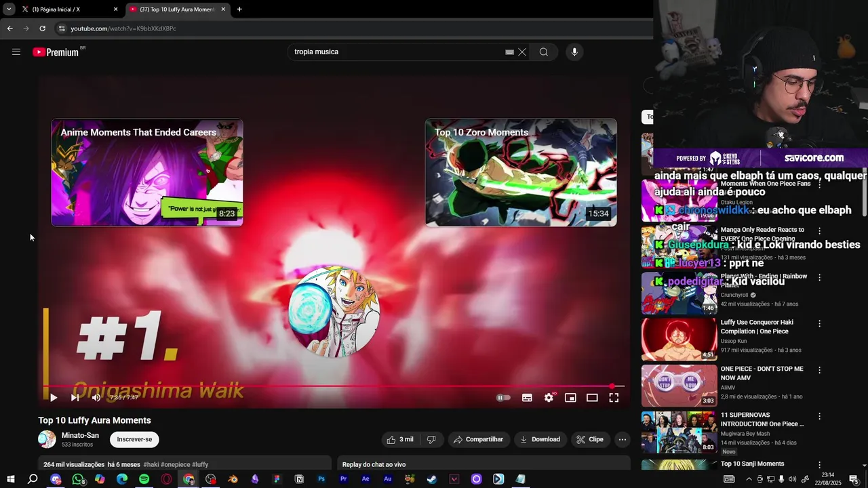This screenshot has width=868, height=488.
Task: Play the video
Action: [54, 398]
